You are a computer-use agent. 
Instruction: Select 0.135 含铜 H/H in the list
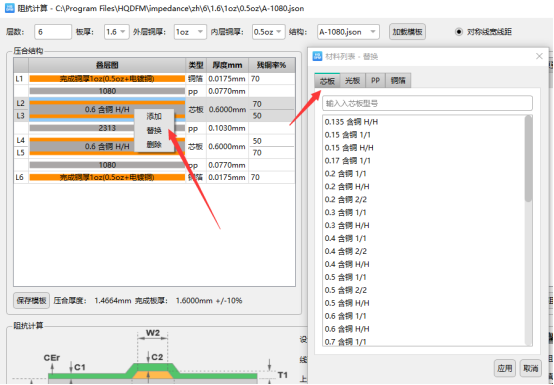tap(423, 122)
